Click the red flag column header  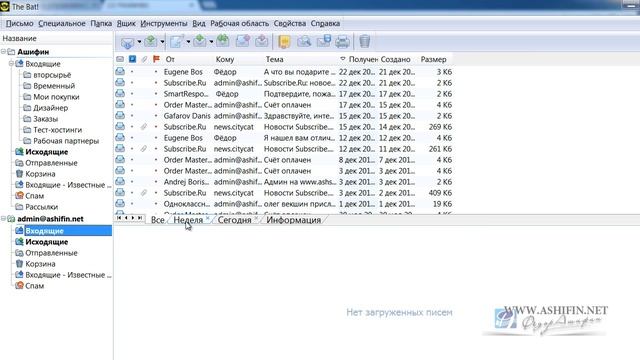[156, 59]
